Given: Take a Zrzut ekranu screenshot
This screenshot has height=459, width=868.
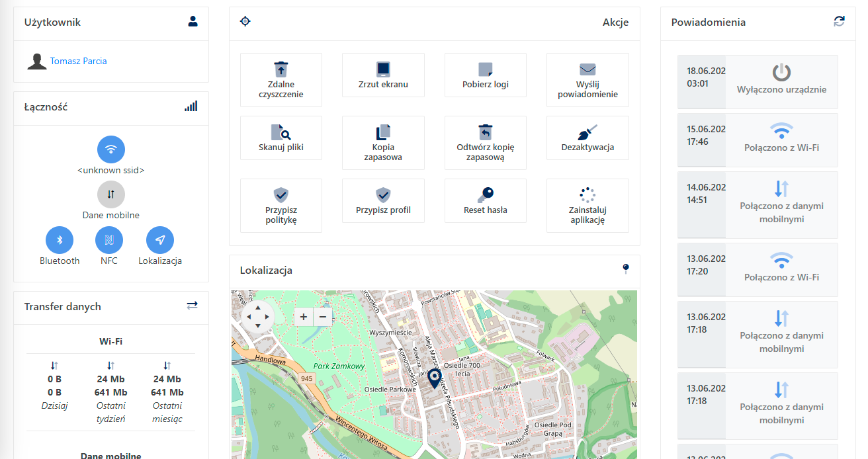Looking at the screenshot, I should (383, 75).
